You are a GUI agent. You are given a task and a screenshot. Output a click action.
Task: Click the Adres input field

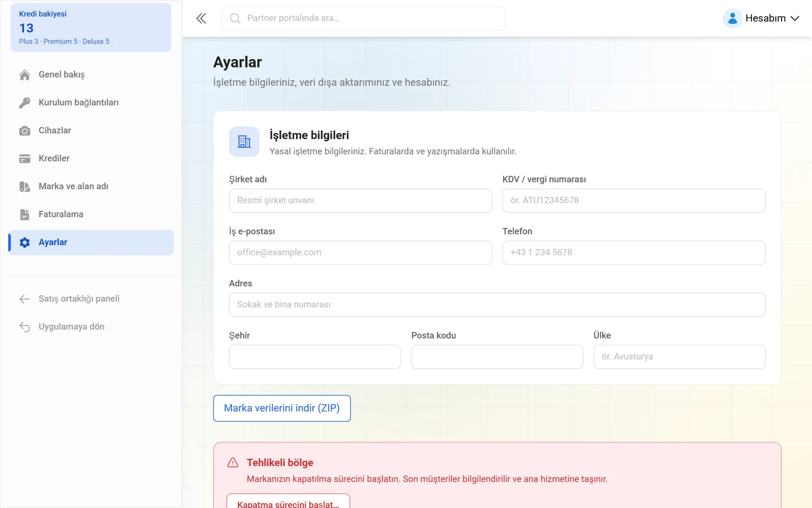coord(497,305)
